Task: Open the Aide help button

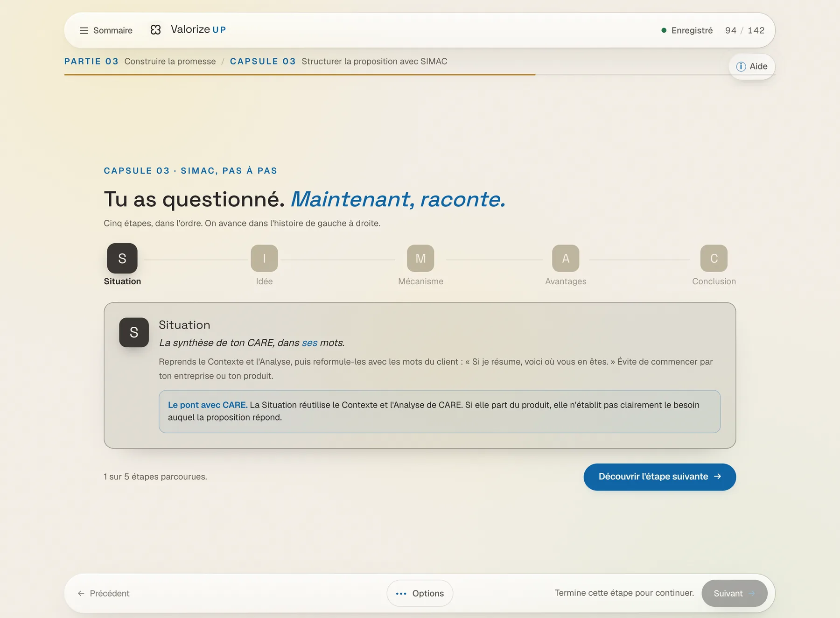Action: (752, 66)
